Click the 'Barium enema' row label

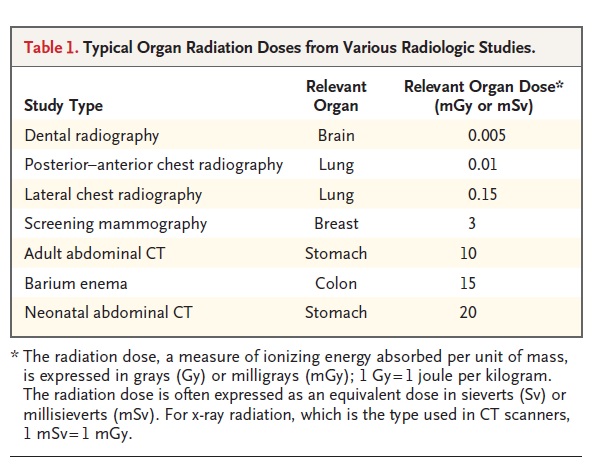click(76, 284)
